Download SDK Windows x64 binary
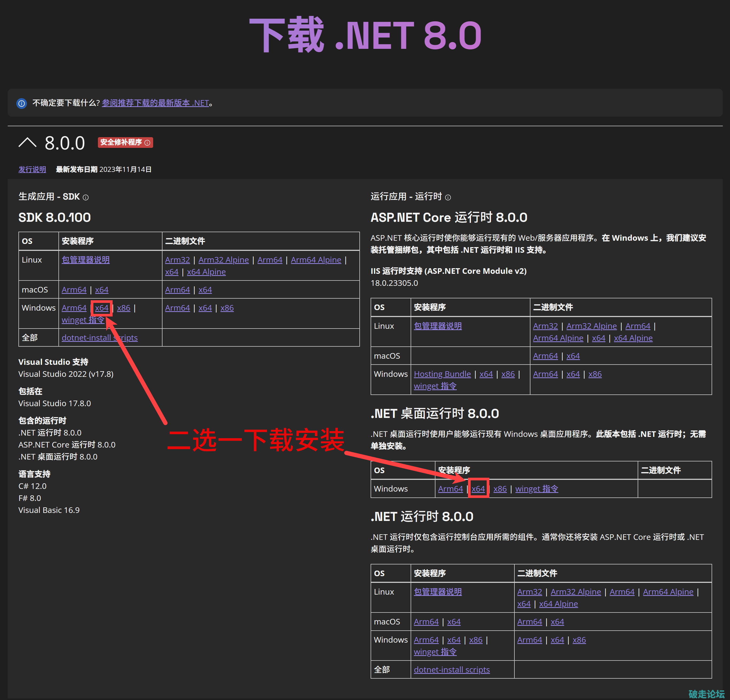Screen dimensions: 730x700 205,308
